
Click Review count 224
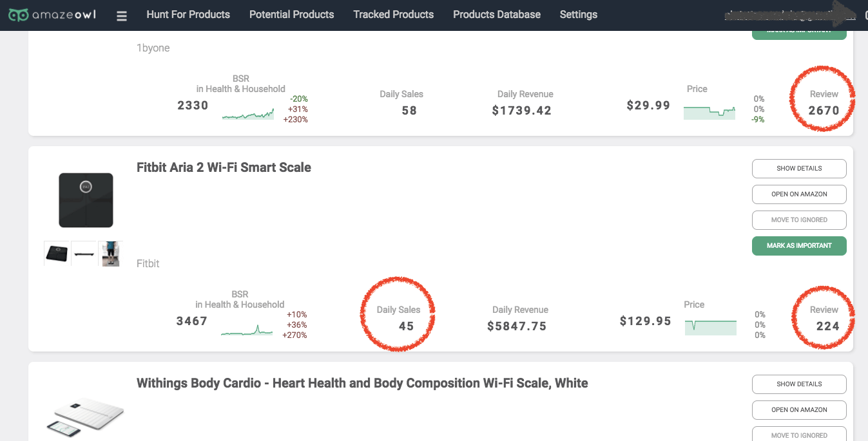828,326
